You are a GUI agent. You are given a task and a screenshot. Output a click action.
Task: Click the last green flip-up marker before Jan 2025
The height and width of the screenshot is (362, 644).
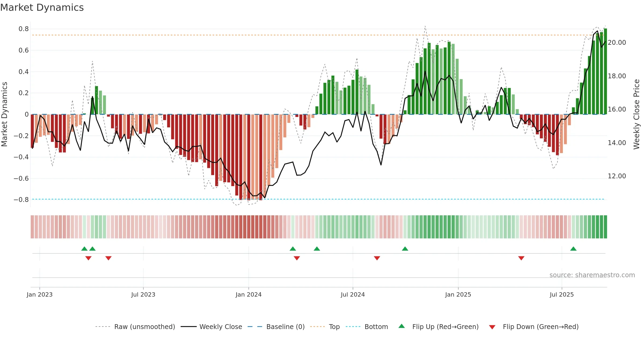(405, 249)
